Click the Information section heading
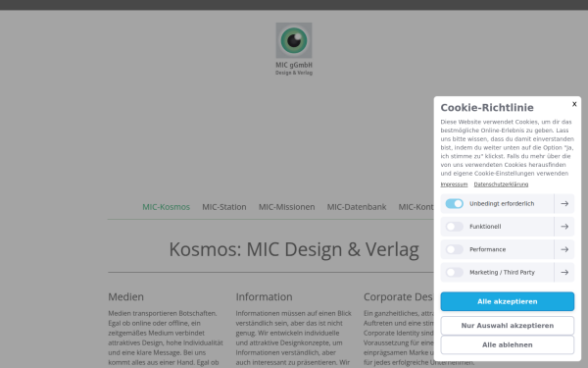The height and width of the screenshot is (368, 588). pyautogui.click(x=264, y=296)
